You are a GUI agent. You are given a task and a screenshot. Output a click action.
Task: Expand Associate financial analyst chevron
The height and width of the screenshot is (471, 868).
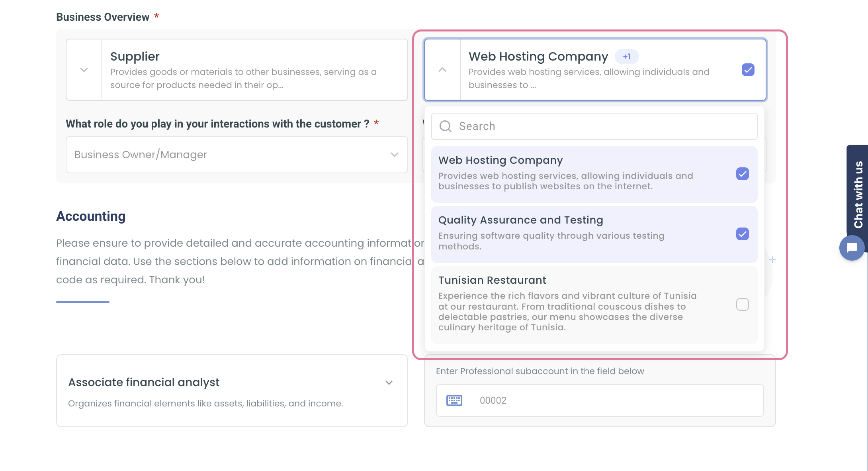tap(389, 383)
